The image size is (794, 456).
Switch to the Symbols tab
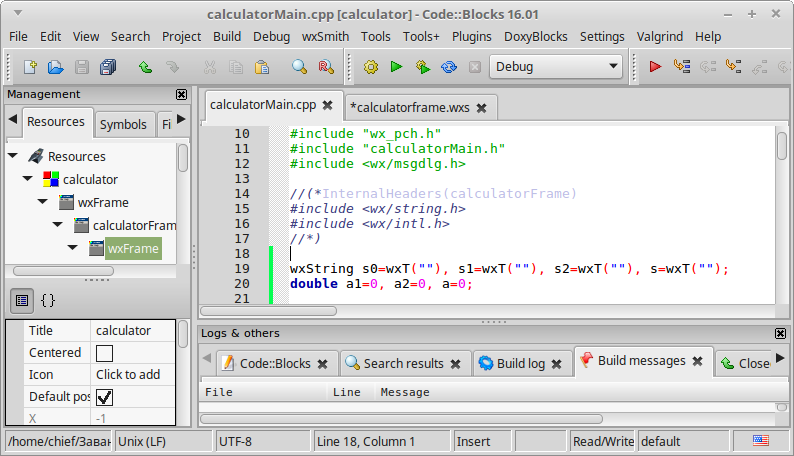pos(123,125)
